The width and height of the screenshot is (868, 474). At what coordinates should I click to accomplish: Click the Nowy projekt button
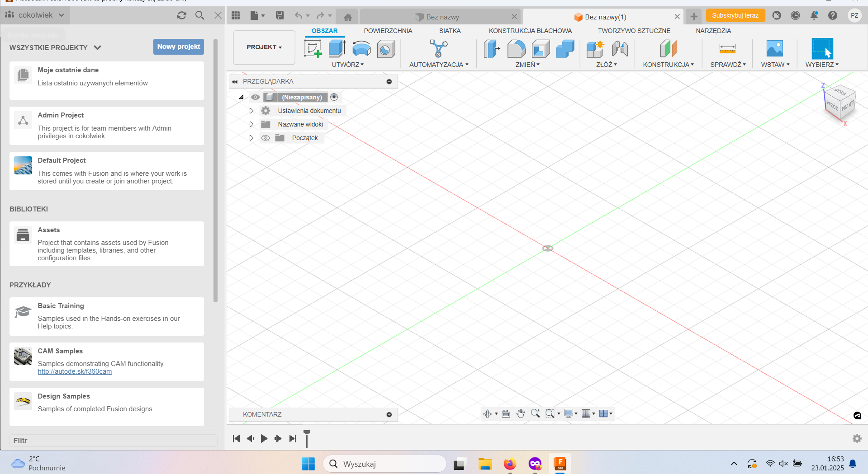(x=179, y=47)
